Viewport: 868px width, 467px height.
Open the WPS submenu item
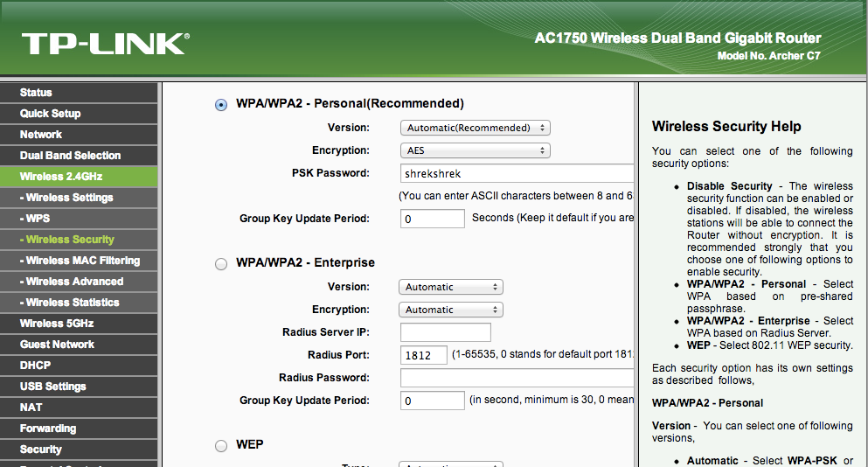point(38,219)
